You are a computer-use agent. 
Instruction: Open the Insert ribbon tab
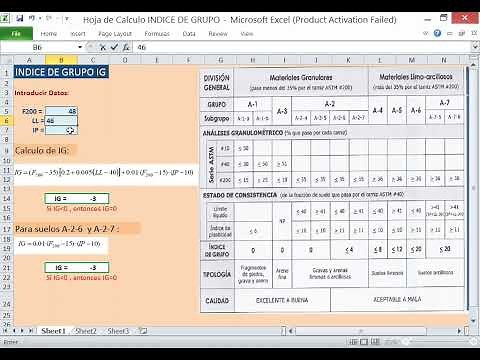tap(78, 34)
